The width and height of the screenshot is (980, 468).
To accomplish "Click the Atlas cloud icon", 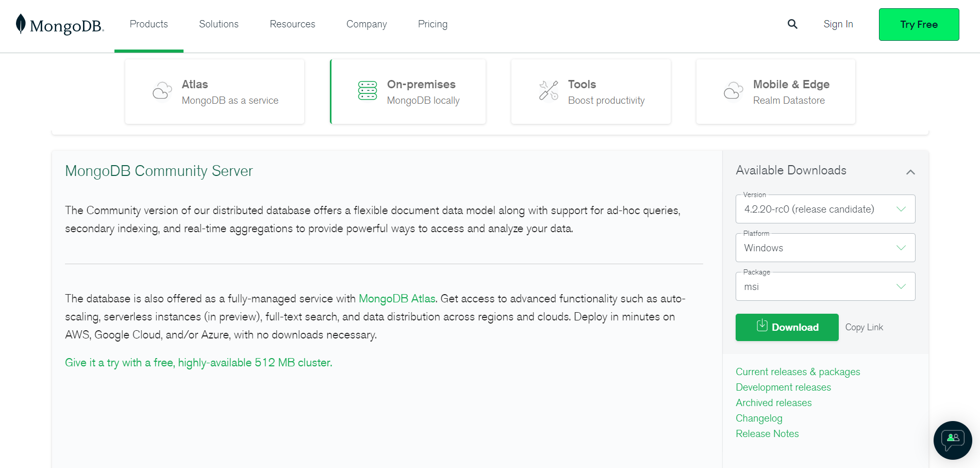I will (x=162, y=91).
